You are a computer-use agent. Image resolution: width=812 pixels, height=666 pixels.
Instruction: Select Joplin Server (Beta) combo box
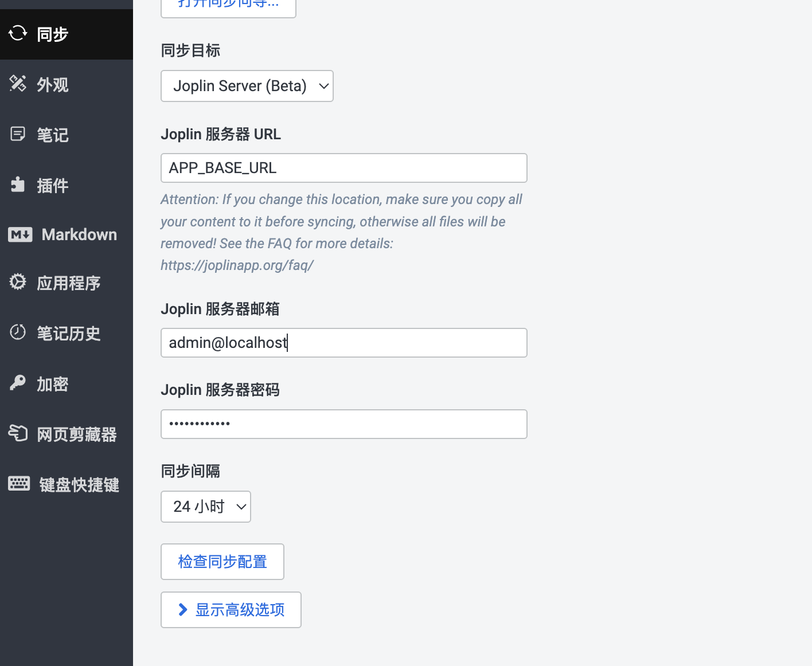(x=247, y=86)
